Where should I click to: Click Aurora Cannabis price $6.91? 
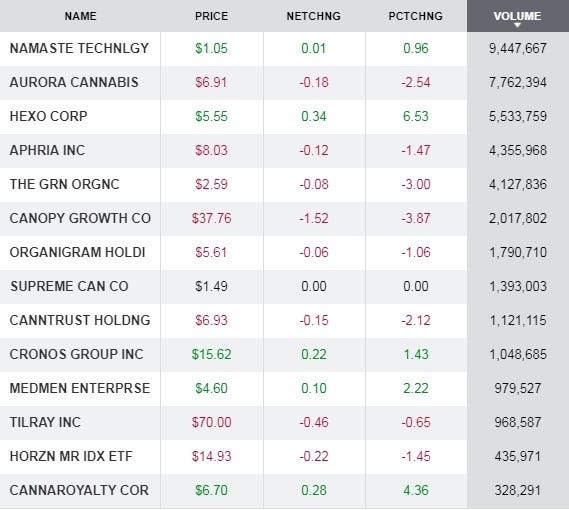212,82
